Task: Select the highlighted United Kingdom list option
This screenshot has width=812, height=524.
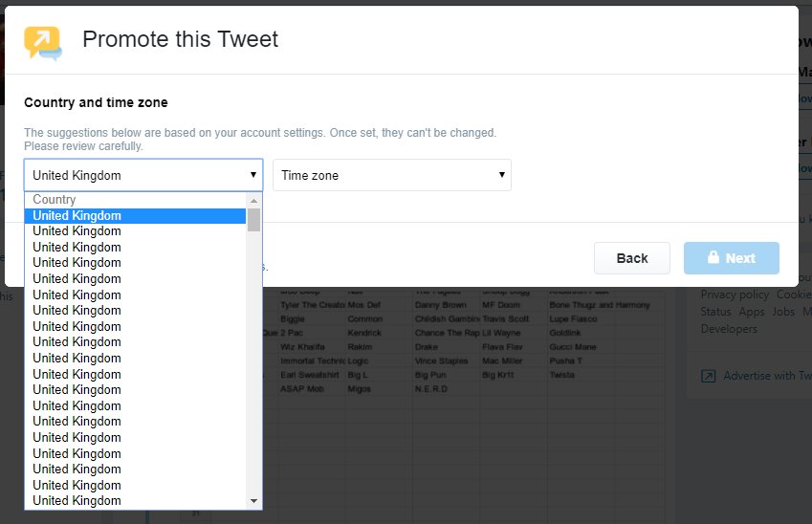Action: pos(135,216)
